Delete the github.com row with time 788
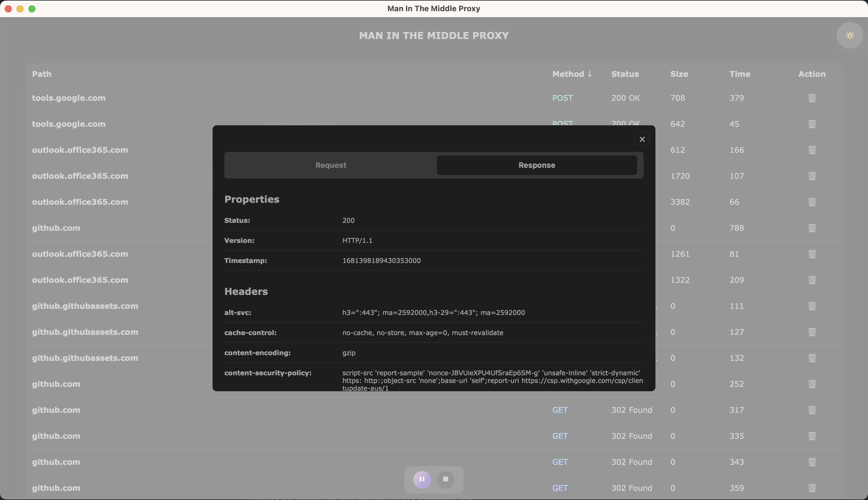 (812, 228)
